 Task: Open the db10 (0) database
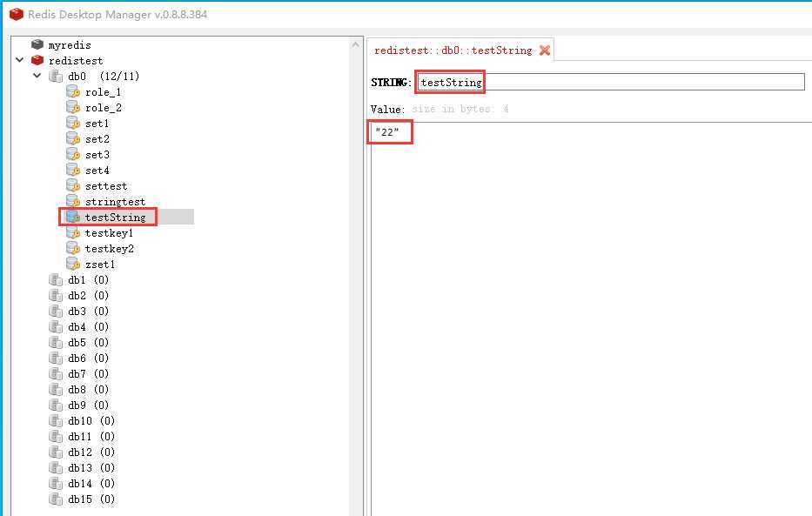91,421
